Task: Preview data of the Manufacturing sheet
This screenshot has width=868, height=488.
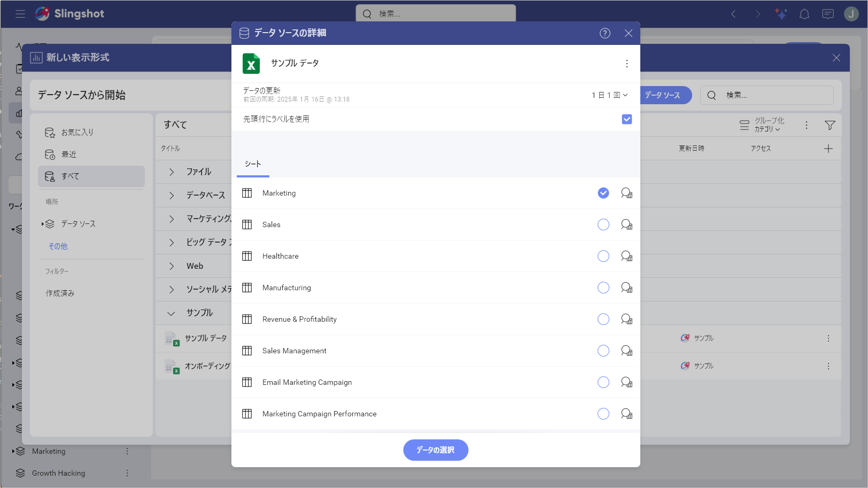Action: [x=627, y=288]
